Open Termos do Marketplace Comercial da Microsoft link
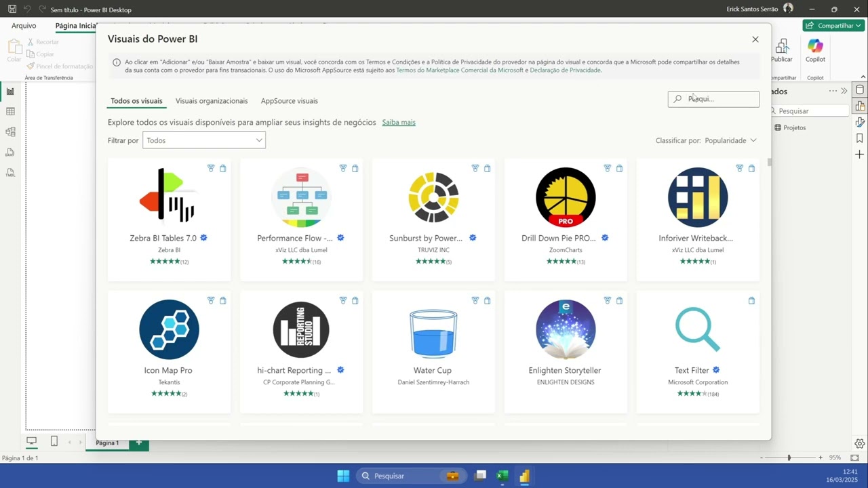This screenshot has width=868, height=488. (x=460, y=70)
